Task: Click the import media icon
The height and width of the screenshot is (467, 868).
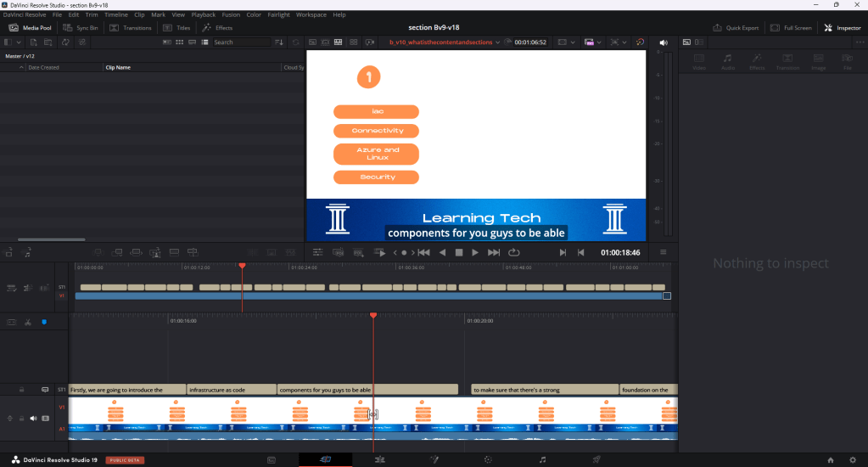Action: coord(33,42)
